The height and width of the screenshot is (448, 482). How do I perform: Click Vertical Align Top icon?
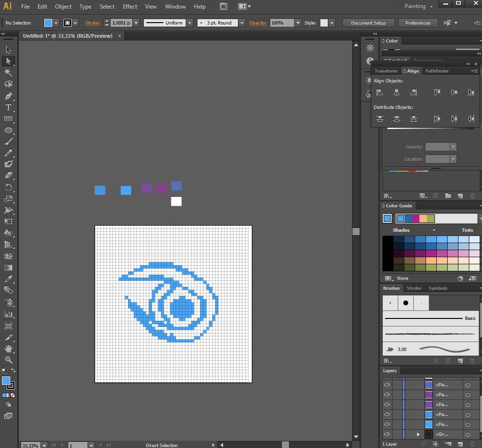tap(437, 92)
